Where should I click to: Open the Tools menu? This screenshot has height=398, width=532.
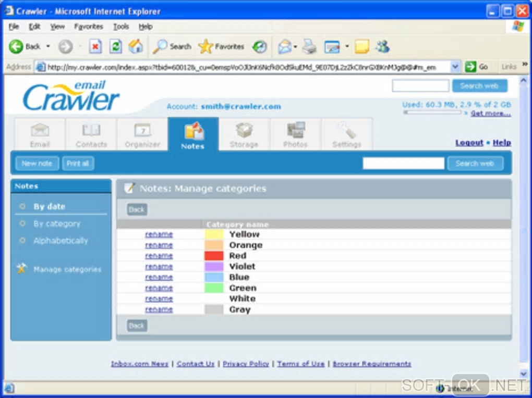tap(121, 27)
